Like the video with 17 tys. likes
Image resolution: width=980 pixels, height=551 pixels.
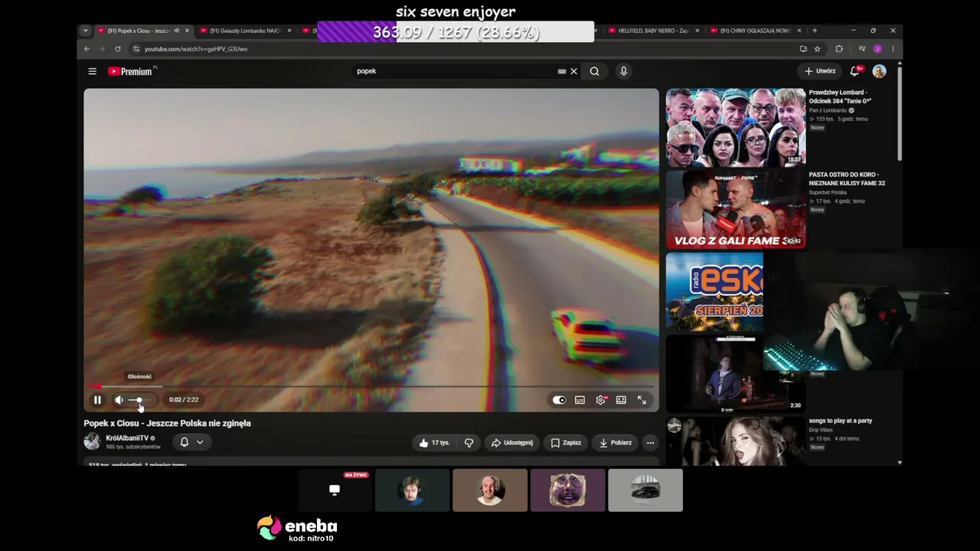click(434, 442)
